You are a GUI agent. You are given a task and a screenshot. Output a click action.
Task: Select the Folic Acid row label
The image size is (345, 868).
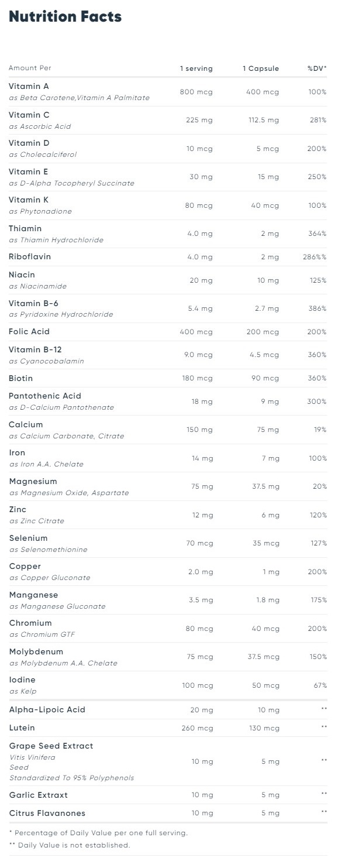29,331
